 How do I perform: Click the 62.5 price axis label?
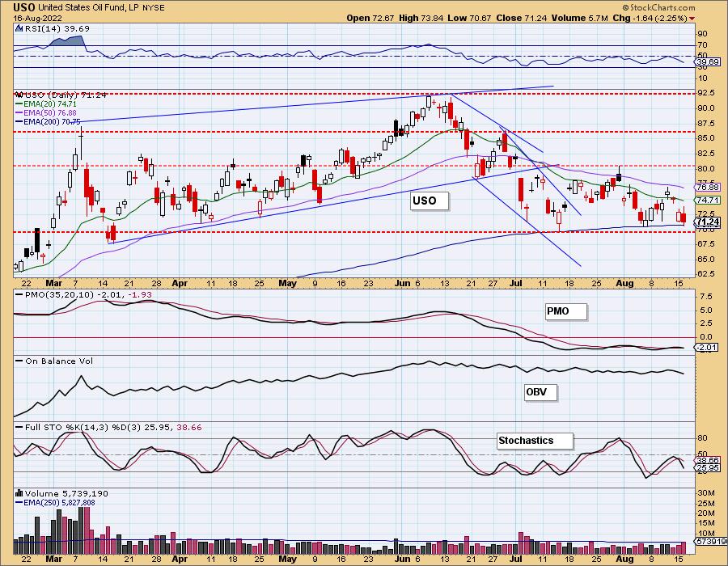(x=705, y=274)
